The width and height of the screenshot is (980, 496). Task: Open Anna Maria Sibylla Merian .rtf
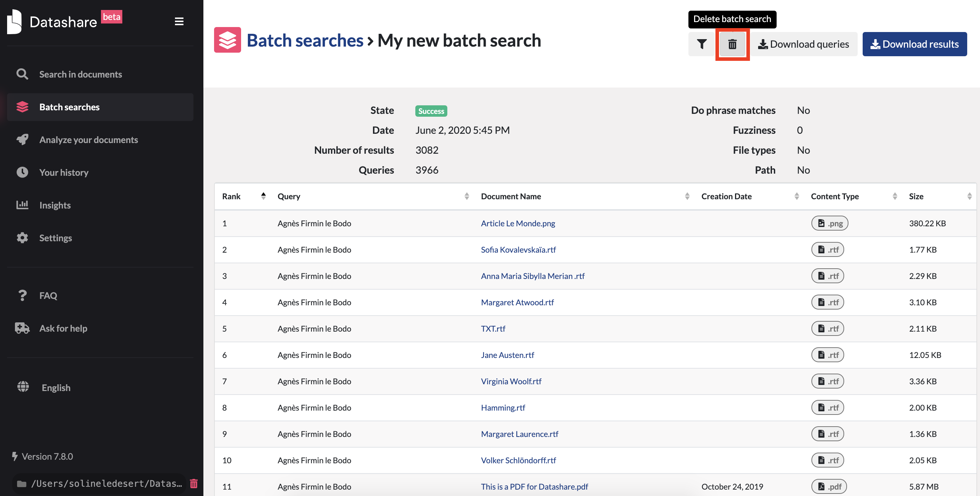coord(533,276)
